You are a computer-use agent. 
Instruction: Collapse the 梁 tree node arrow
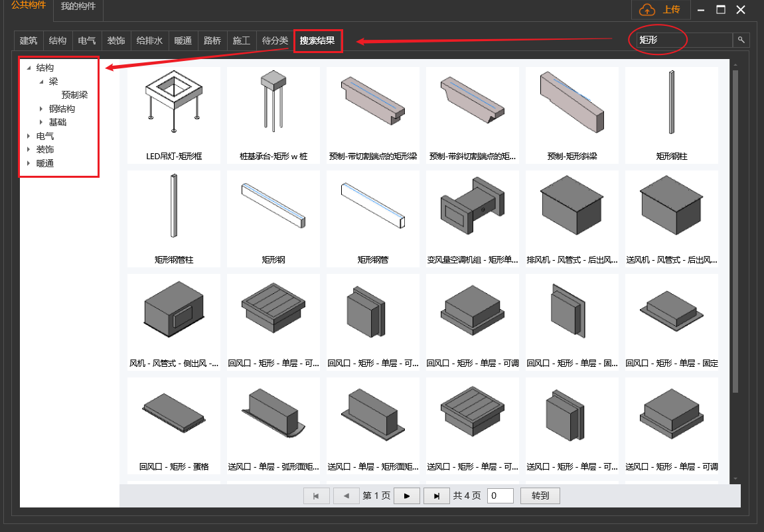(41, 82)
